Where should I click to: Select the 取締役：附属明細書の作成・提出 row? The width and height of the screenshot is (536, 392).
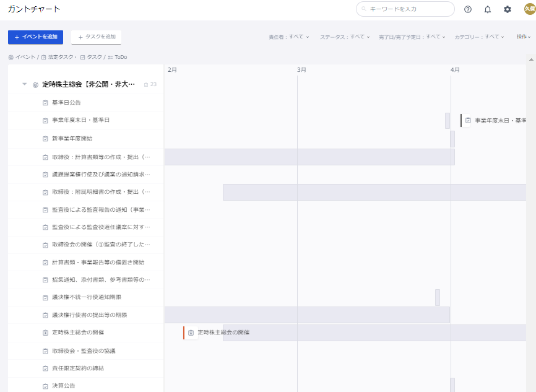pyautogui.click(x=86, y=192)
